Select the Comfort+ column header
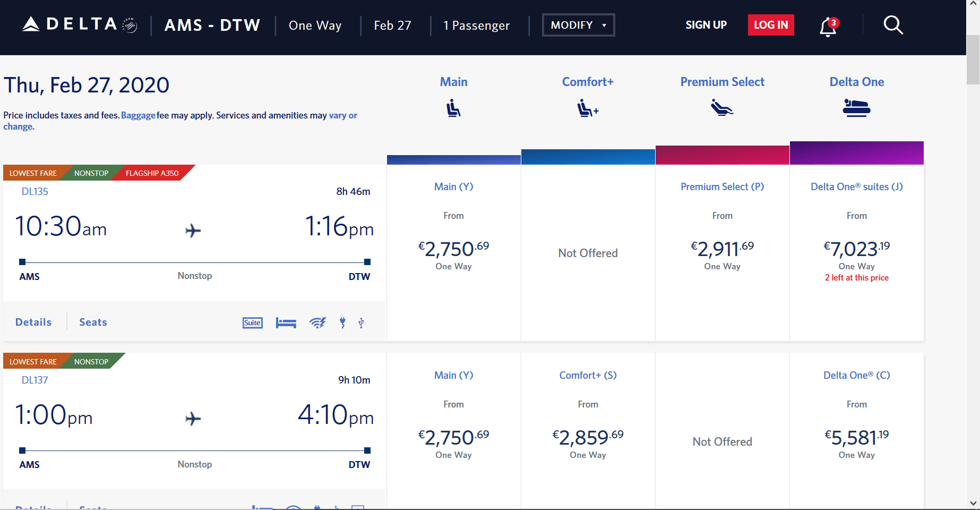 point(588,82)
